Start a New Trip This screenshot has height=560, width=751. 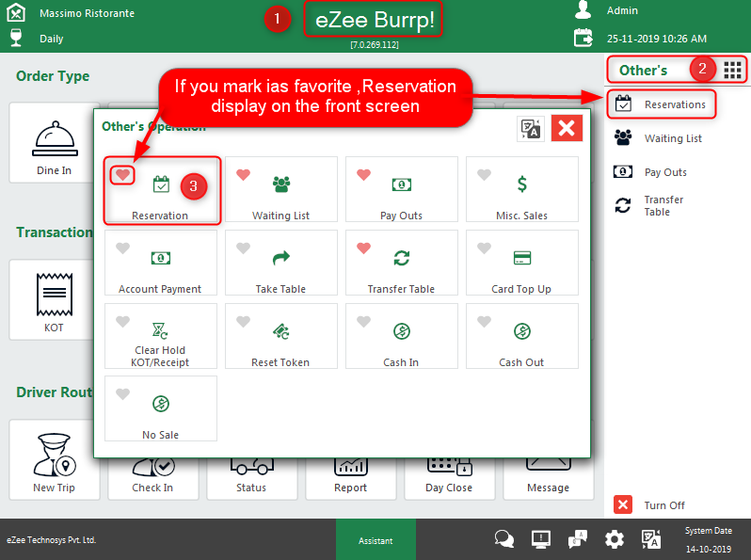(x=55, y=460)
